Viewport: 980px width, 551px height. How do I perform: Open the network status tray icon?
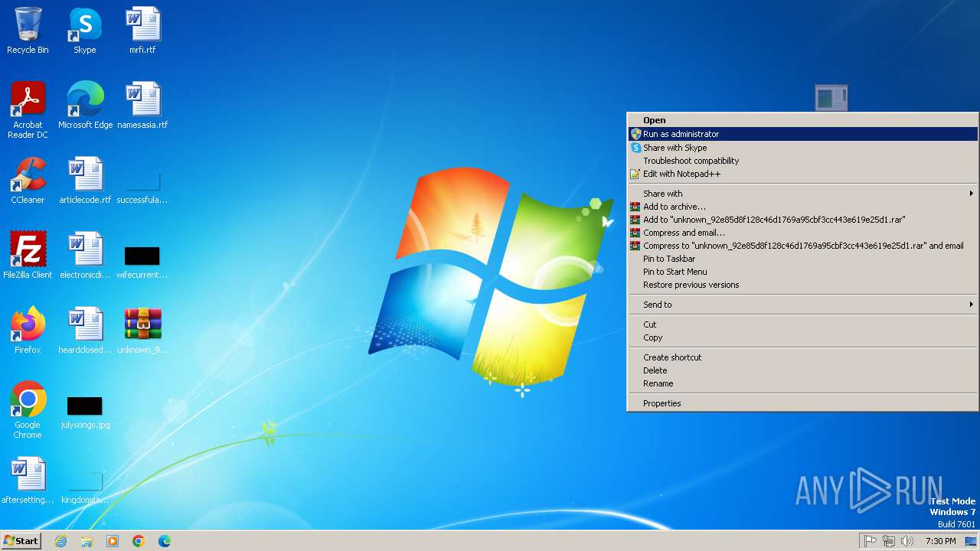point(889,541)
